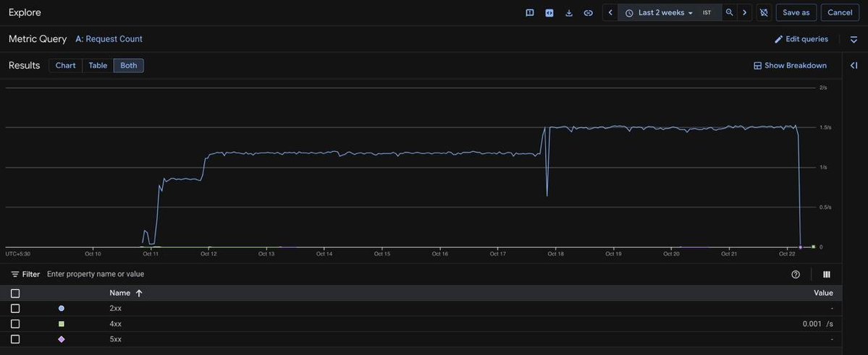Click the 2xx blue circle legend swatch
This screenshot has height=355, width=868.
click(61, 309)
